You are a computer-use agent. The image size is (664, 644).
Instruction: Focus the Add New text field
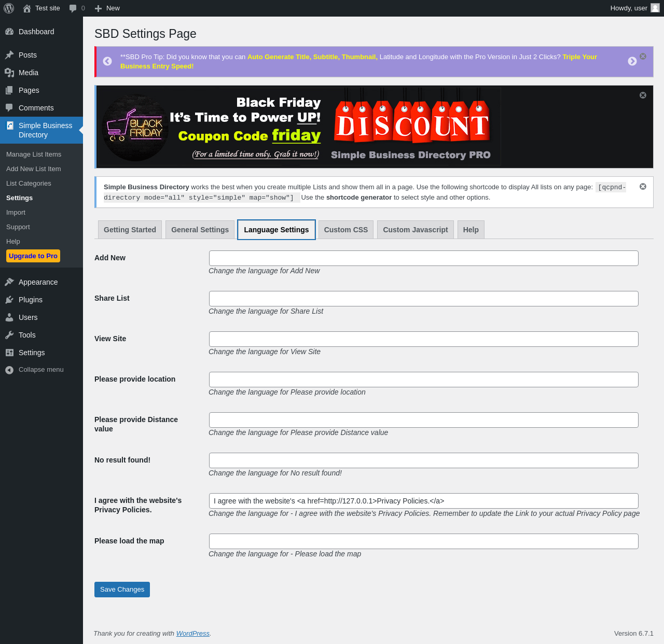[x=424, y=258]
